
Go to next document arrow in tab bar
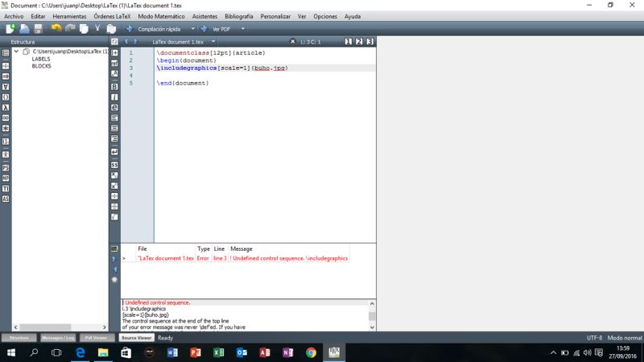click(x=135, y=42)
